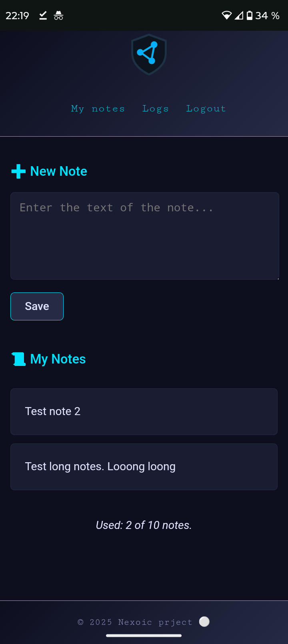Open the note titled Test note 2
Image resolution: width=288 pixels, height=644 pixels.
pyautogui.click(x=144, y=411)
